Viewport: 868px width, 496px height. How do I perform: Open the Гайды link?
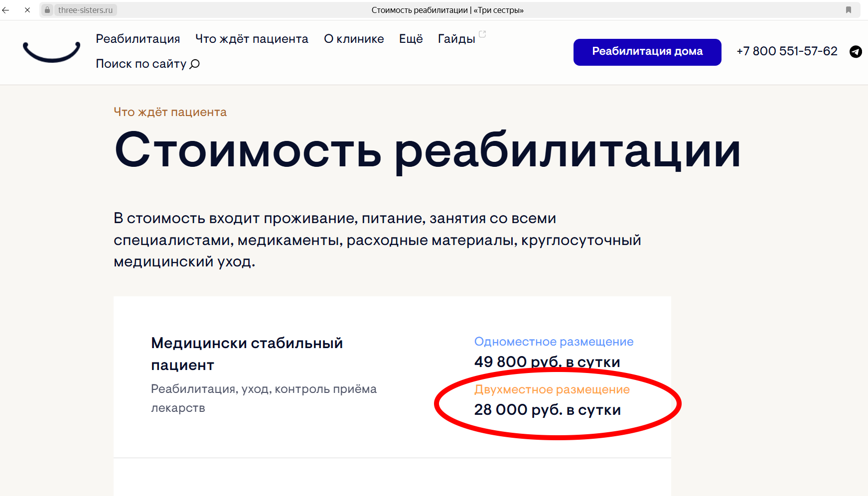pos(456,39)
